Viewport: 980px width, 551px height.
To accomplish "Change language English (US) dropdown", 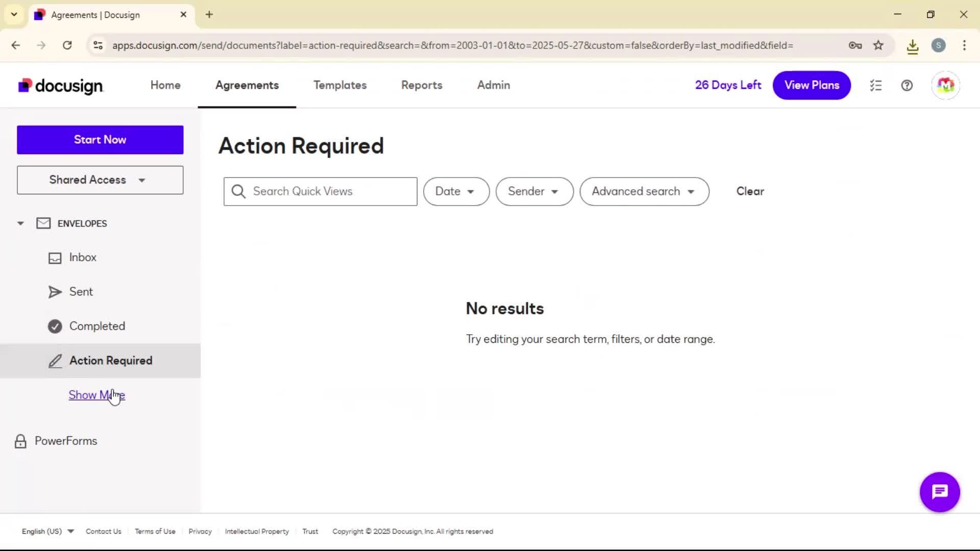I will click(47, 531).
